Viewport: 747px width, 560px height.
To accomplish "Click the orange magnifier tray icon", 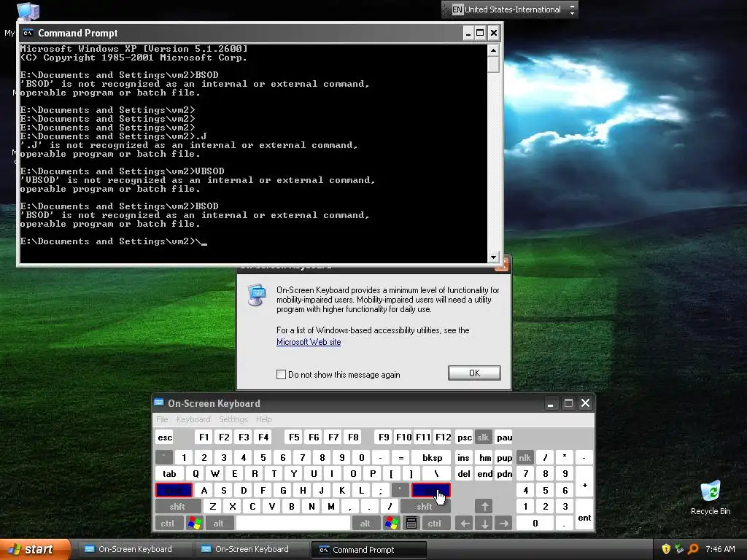I will (x=693, y=549).
